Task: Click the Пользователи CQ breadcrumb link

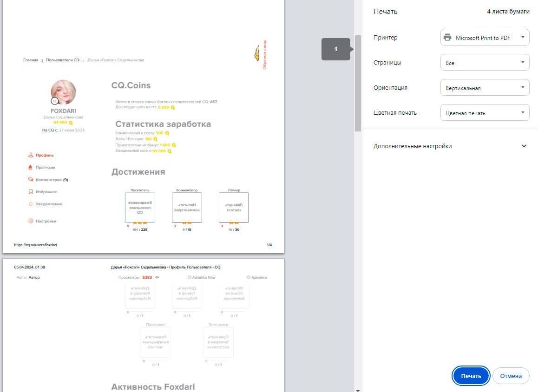Action: (x=63, y=60)
